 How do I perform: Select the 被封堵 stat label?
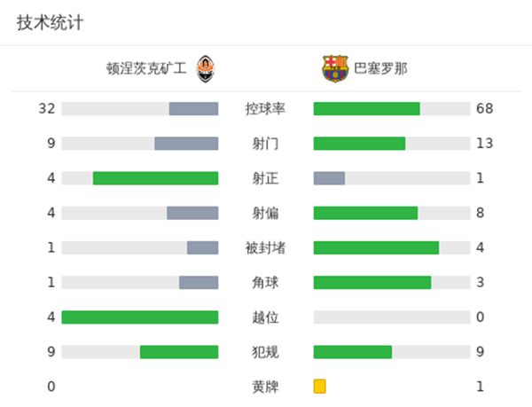point(265,247)
